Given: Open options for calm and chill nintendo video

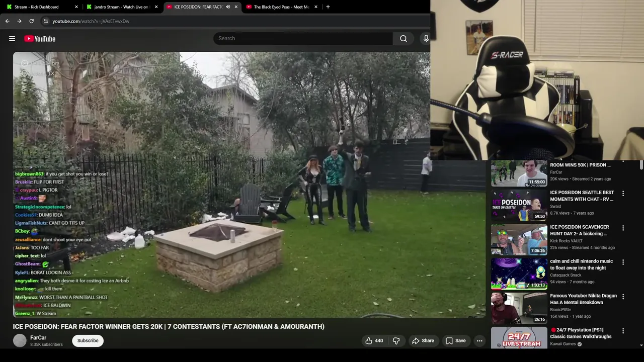Looking at the screenshot, I should (x=623, y=262).
